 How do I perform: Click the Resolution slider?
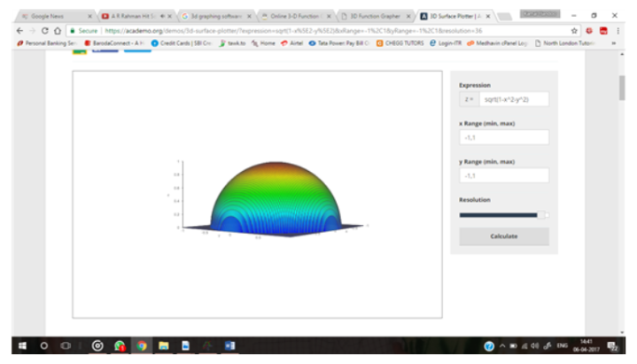[503, 214]
